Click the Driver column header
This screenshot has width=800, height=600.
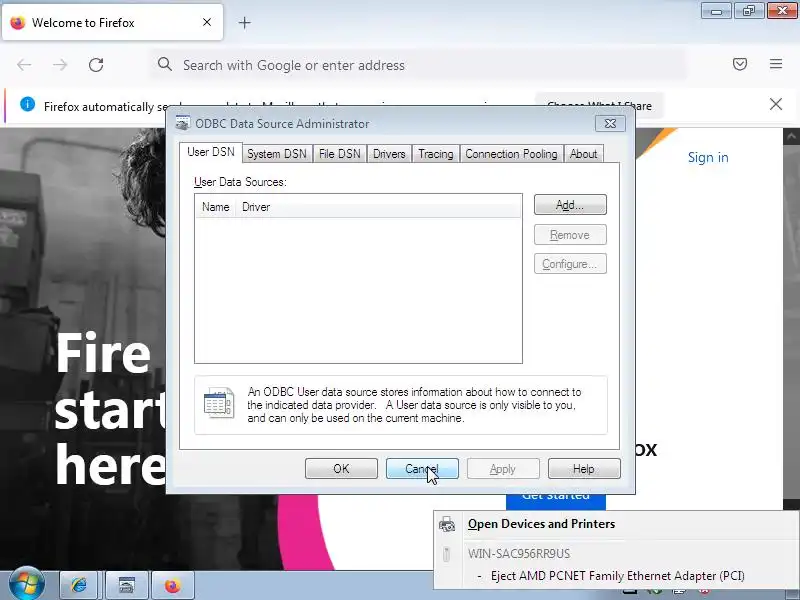coord(256,207)
